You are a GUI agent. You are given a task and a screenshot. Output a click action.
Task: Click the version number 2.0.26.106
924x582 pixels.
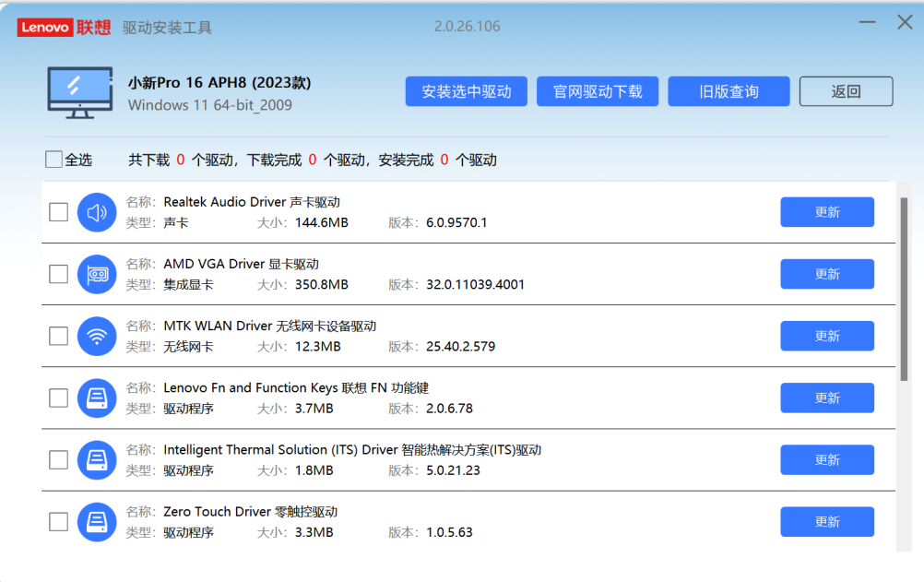tap(468, 27)
